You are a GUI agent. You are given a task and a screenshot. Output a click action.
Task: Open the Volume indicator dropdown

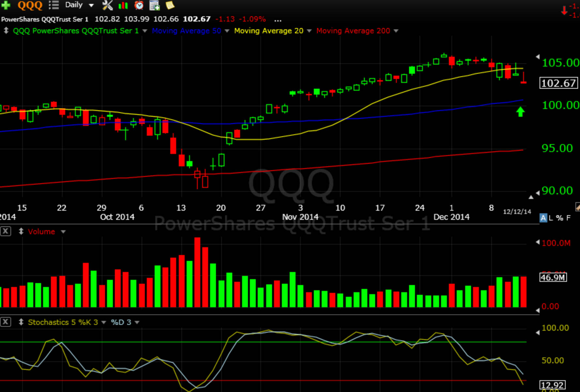63,232
